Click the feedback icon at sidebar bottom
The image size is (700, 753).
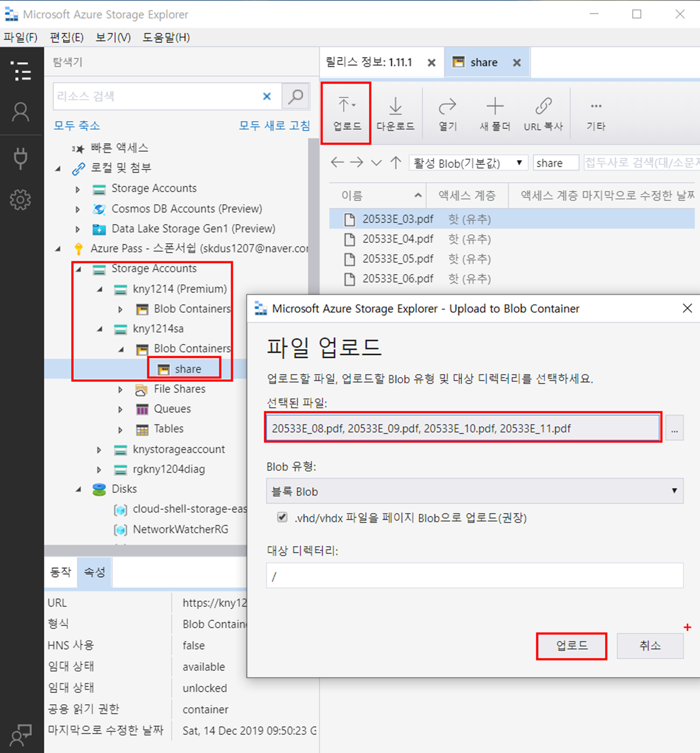21,735
